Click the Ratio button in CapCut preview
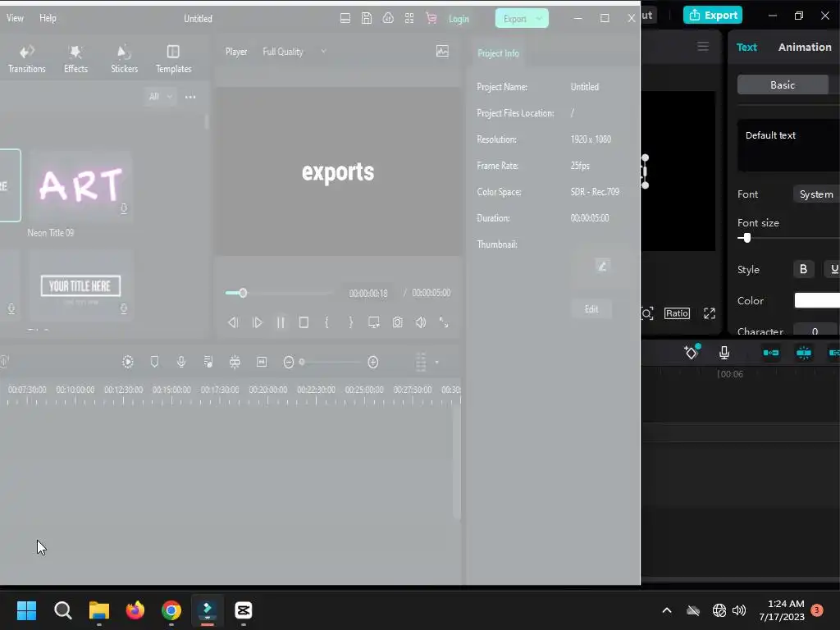 coord(677,313)
